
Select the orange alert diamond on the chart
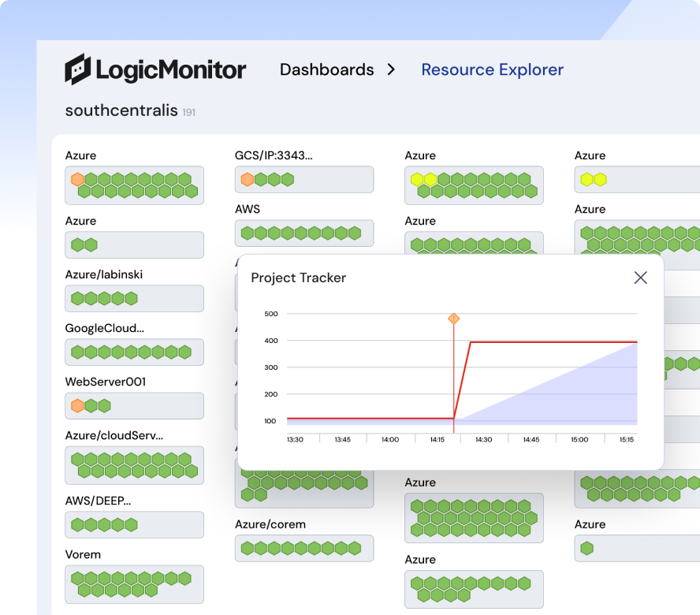pos(453,319)
